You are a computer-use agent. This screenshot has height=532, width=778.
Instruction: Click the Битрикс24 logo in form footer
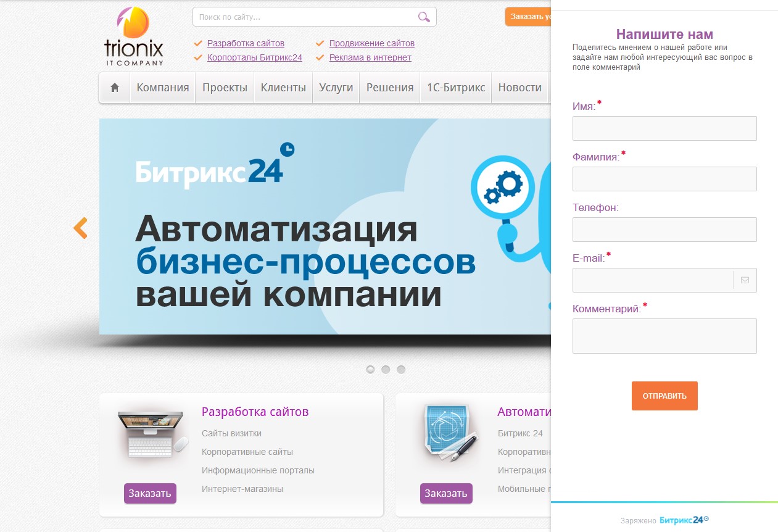click(684, 520)
